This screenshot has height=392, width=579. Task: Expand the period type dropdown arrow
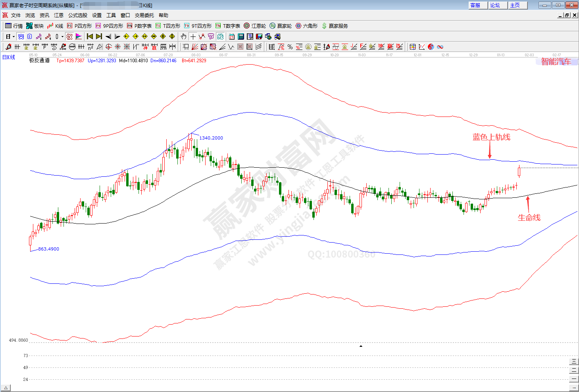(x=13, y=36)
